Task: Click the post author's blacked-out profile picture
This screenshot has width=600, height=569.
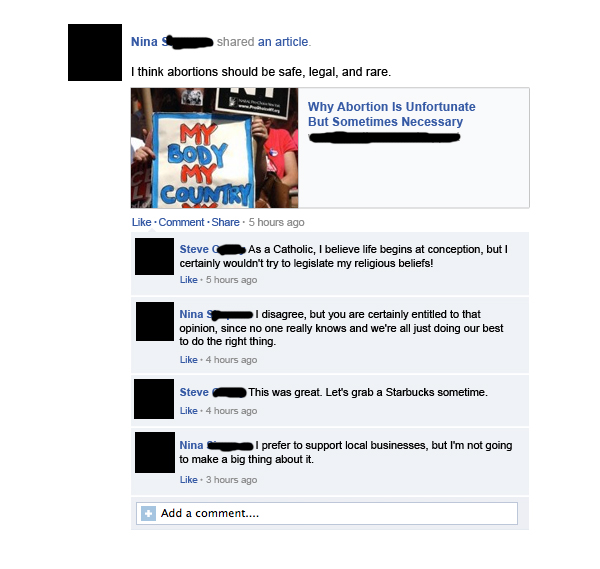Action: [95, 52]
